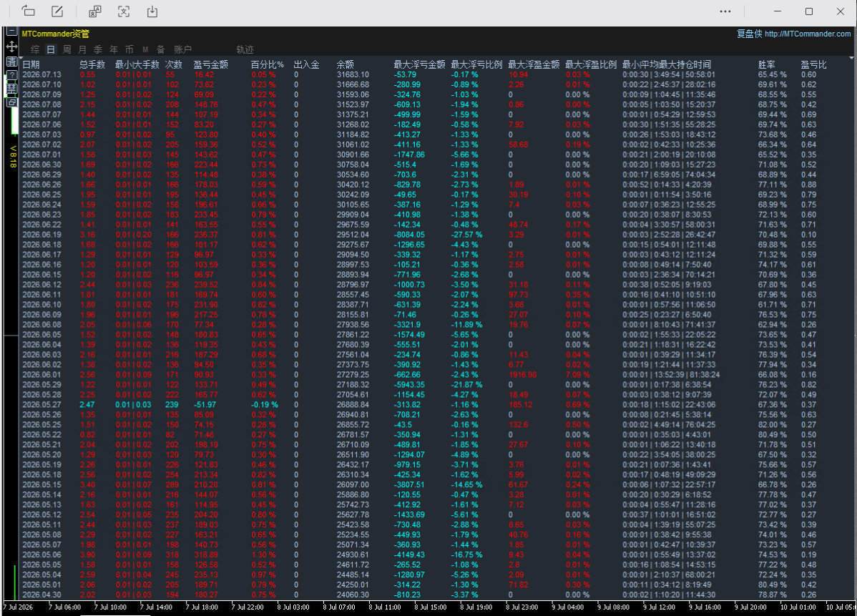Screen dimensions: 857x616
Task: Click the 禁 disable icon in left sidebar
Action: pyautogui.click(x=11, y=89)
